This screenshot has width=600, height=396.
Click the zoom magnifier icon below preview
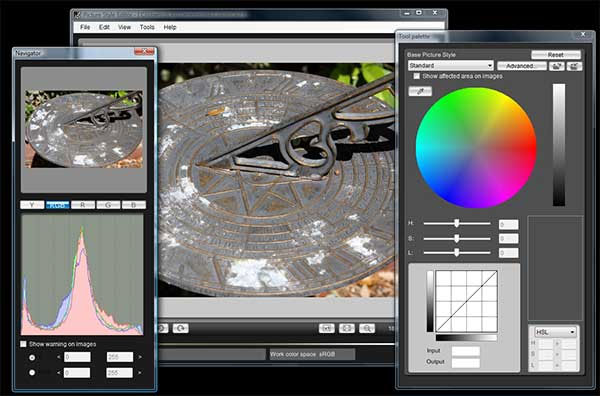click(367, 328)
